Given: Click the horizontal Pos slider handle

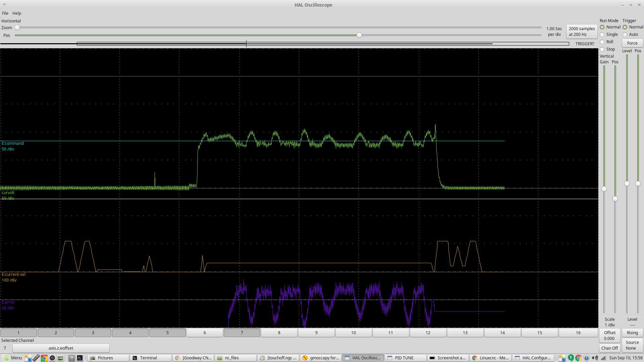Looking at the screenshot, I should 359,35.
